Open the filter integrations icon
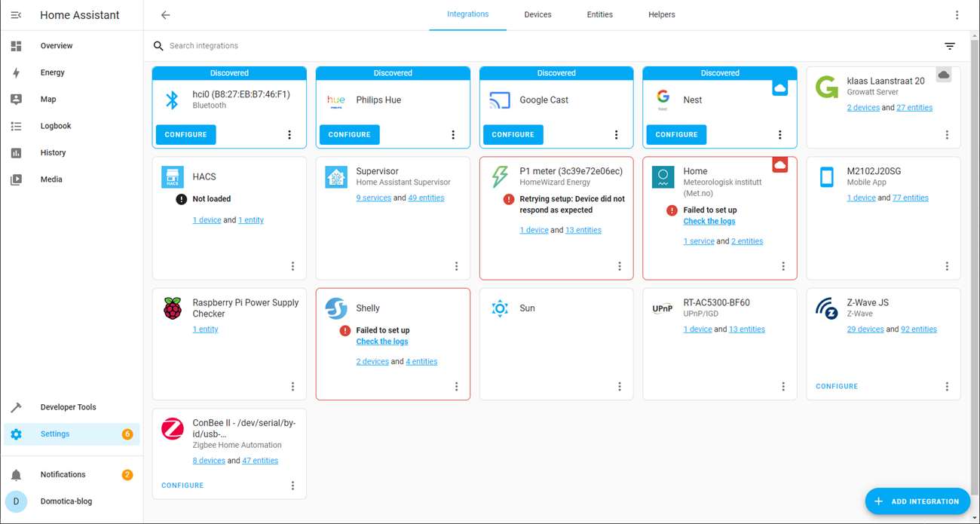 949,46
